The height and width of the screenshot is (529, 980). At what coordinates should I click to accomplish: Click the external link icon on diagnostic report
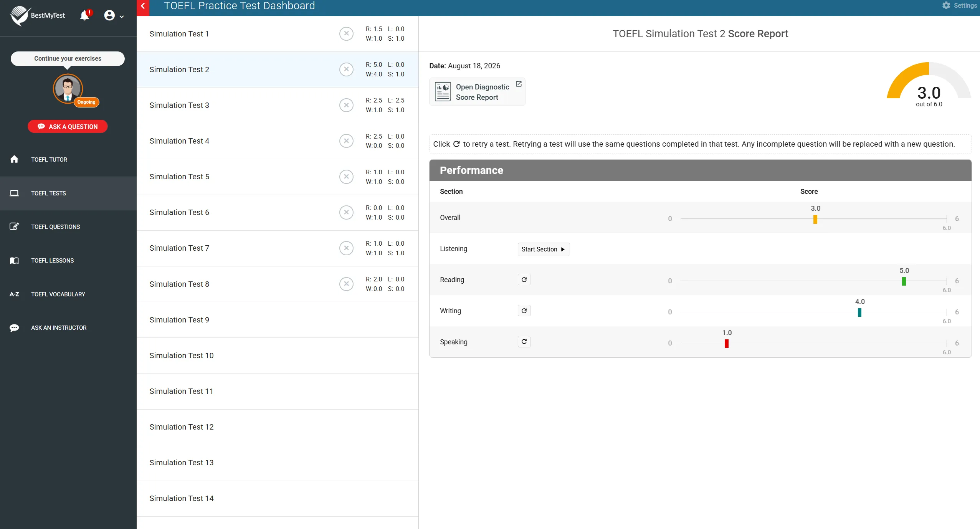(x=519, y=84)
